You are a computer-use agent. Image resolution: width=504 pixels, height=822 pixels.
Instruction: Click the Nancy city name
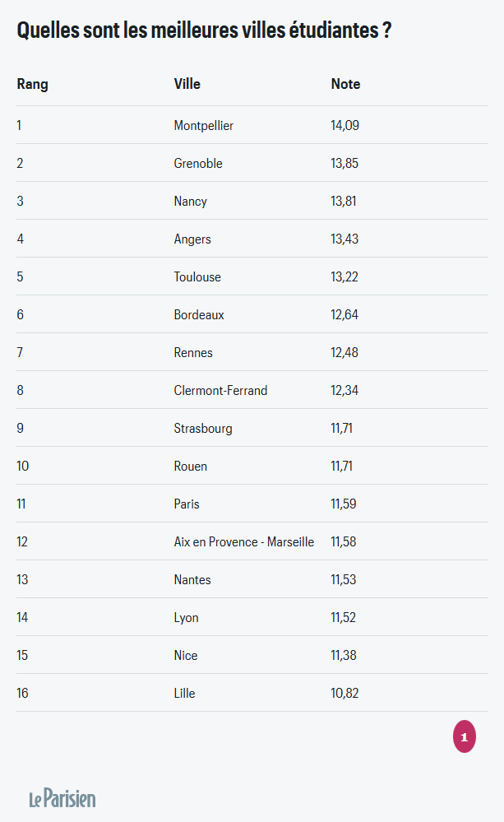(x=190, y=202)
